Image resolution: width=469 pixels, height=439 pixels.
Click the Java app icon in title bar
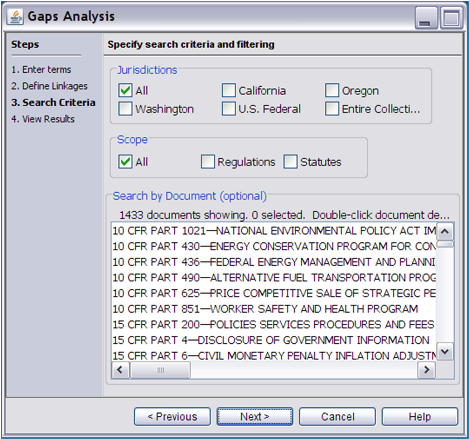pyautogui.click(x=15, y=16)
